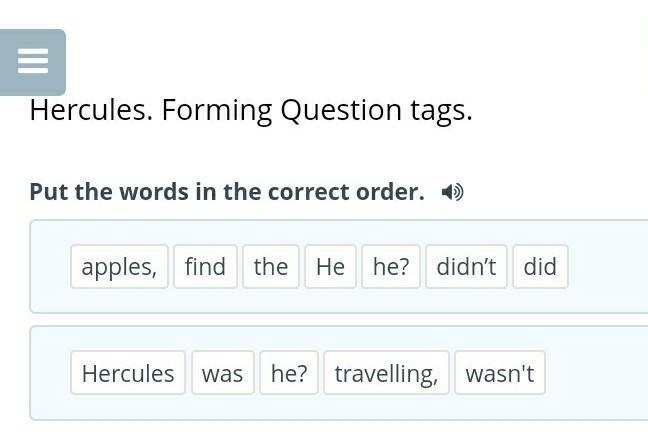This screenshot has height=443, width=648.
Task: Click 'Hercules.' in the page title
Action: click(90, 110)
